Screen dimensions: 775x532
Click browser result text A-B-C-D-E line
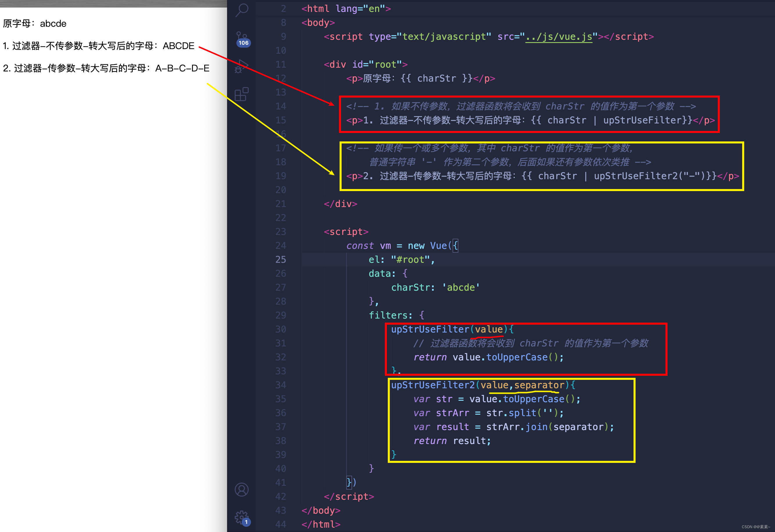[106, 68]
